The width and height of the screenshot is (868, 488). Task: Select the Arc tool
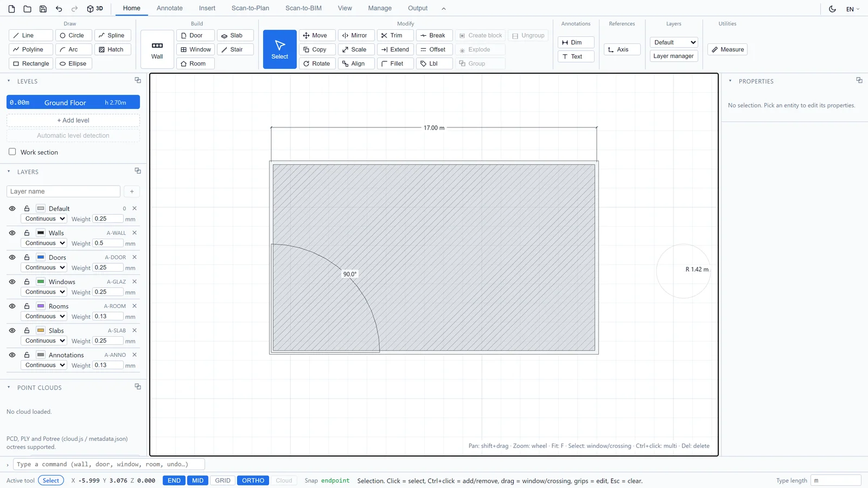point(73,49)
